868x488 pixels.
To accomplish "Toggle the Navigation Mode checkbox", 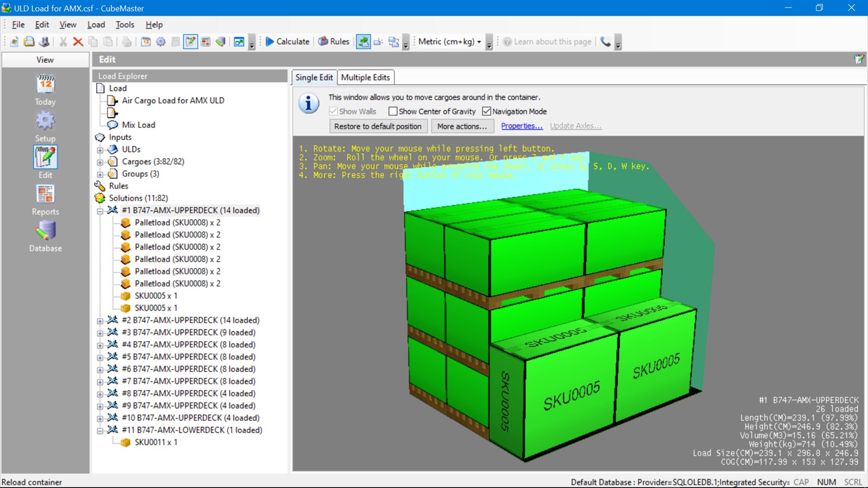I will (x=487, y=111).
